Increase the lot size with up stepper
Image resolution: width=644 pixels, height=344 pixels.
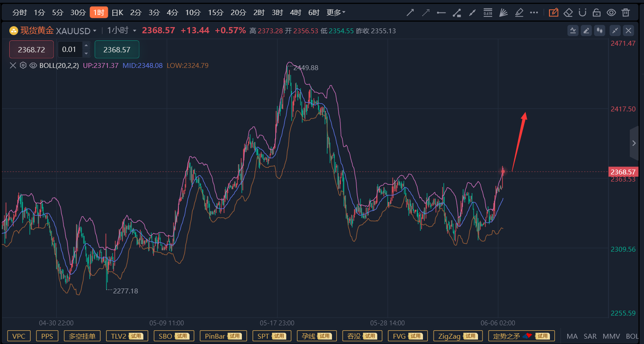pyautogui.click(x=86, y=45)
